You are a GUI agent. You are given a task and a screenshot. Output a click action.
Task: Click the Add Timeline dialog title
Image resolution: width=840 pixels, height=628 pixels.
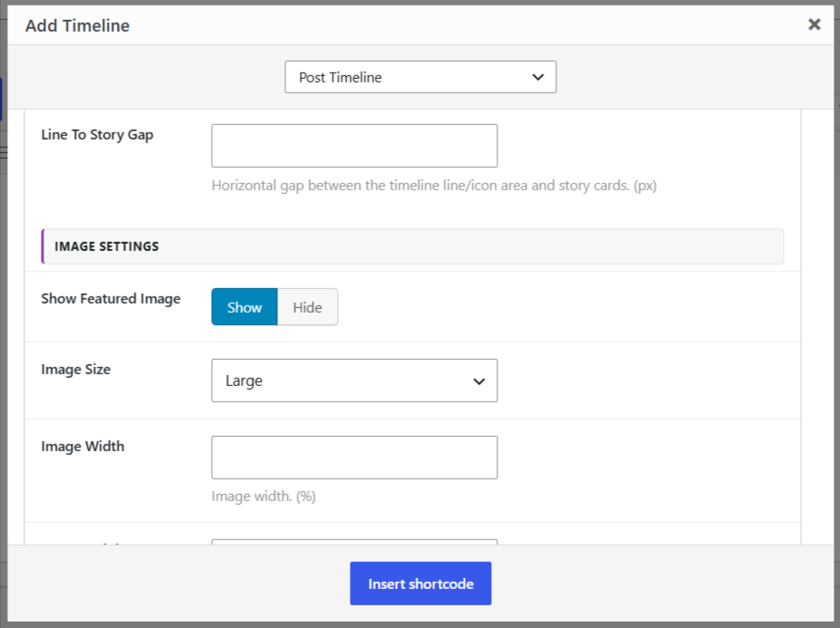[x=78, y=25]
